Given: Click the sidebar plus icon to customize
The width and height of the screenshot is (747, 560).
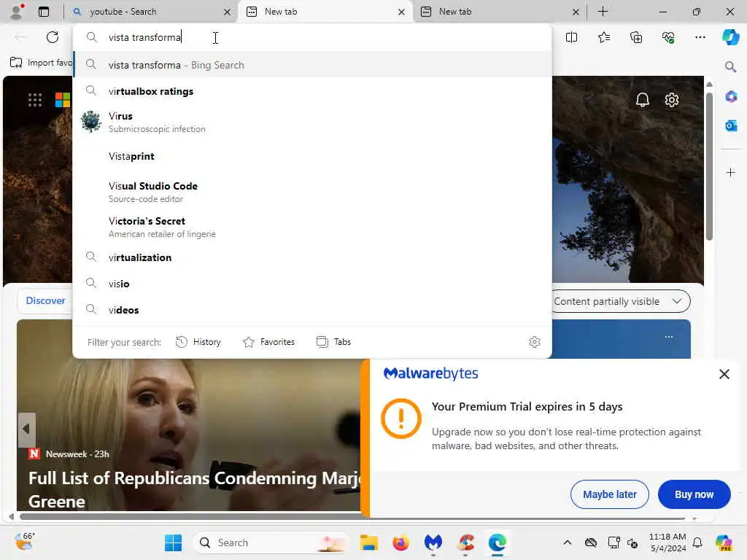Looking at the screenshot, I should pyautogui.click(x=731, y=172).
